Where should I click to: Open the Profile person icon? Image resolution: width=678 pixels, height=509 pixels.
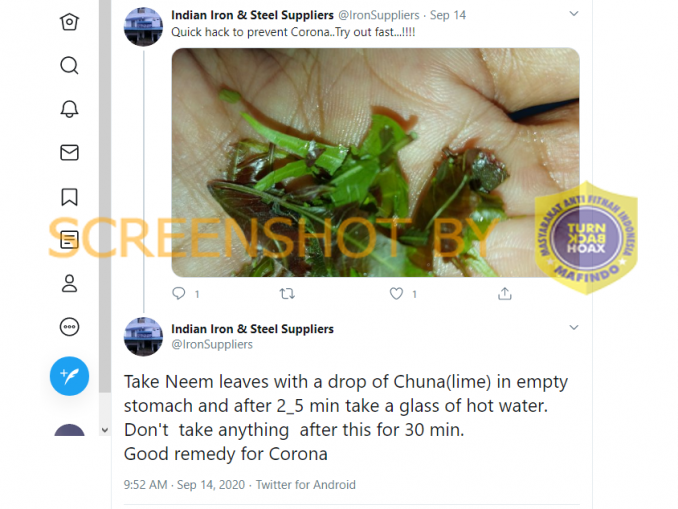point(69,284)
